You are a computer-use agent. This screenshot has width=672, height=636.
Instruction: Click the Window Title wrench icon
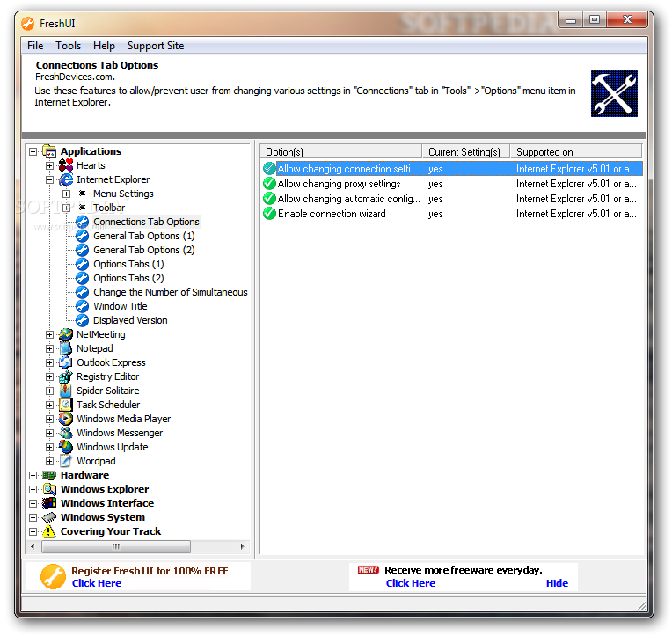point(82,306)
